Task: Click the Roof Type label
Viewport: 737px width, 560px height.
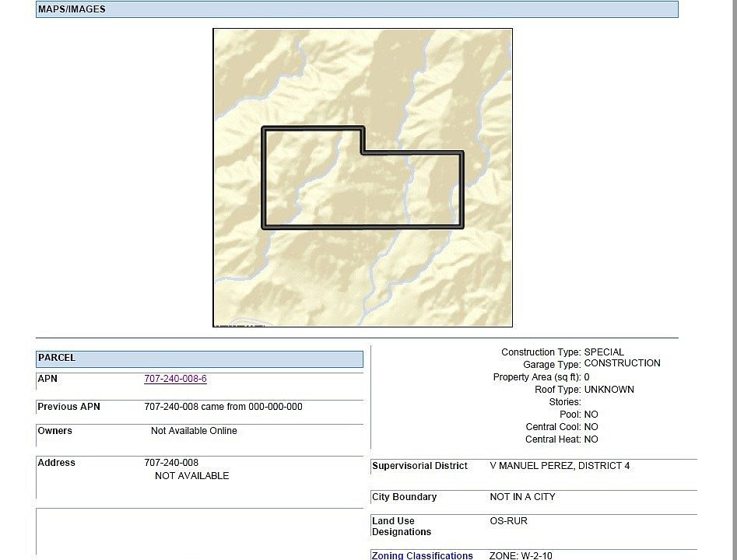Action: pyautogui.click(x=558, y=390)
